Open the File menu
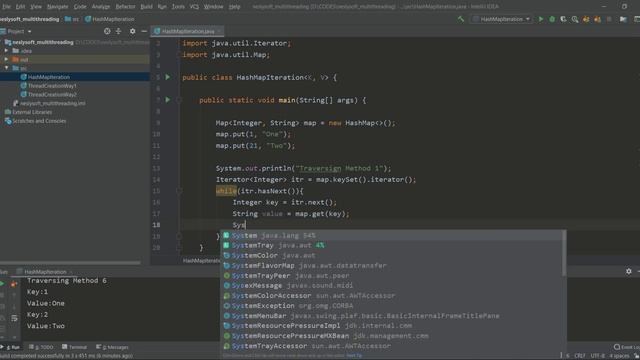 (x=6, y=7)
